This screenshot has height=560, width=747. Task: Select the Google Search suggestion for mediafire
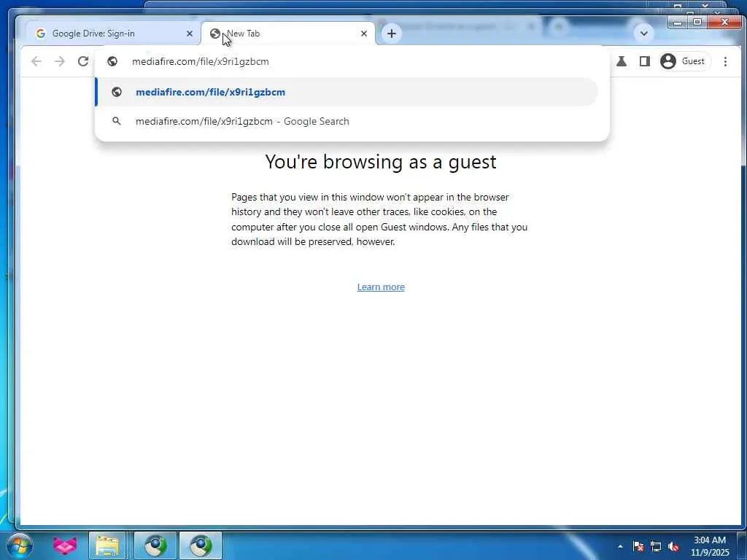347,122
